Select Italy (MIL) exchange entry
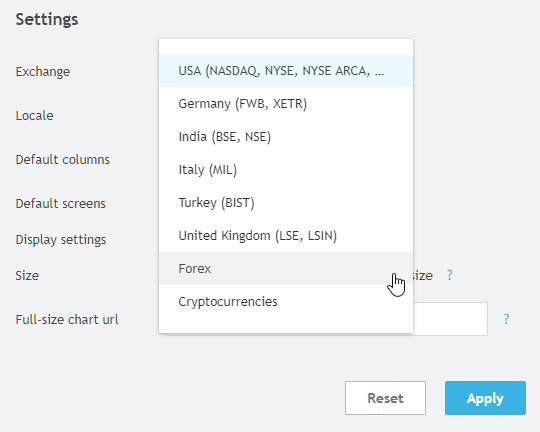540x432 pixels. [x=286, y=169]
